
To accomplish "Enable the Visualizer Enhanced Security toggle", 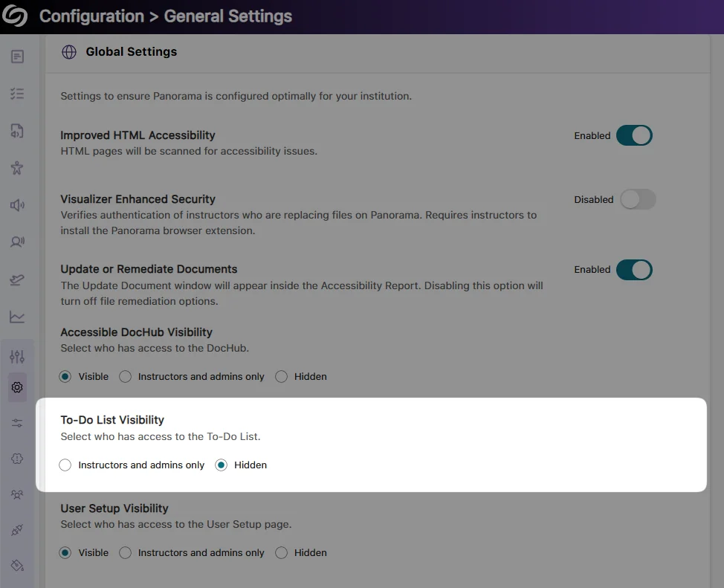I will click(x=638, y=199).
